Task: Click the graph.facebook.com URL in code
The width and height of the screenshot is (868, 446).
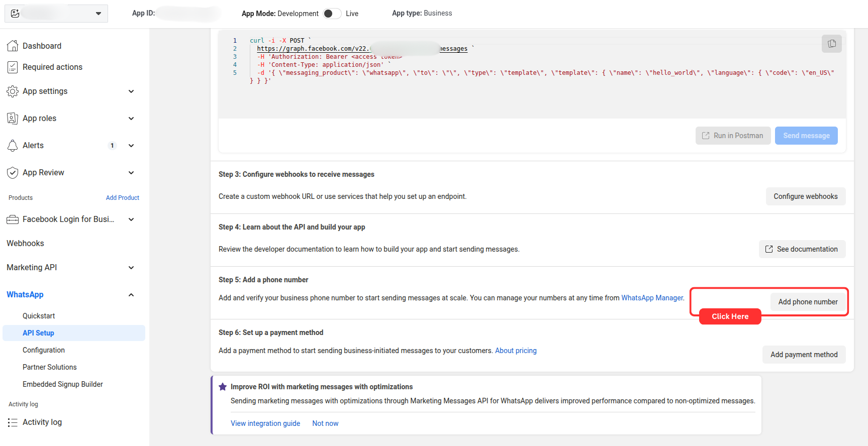Action: coord(362,49)
